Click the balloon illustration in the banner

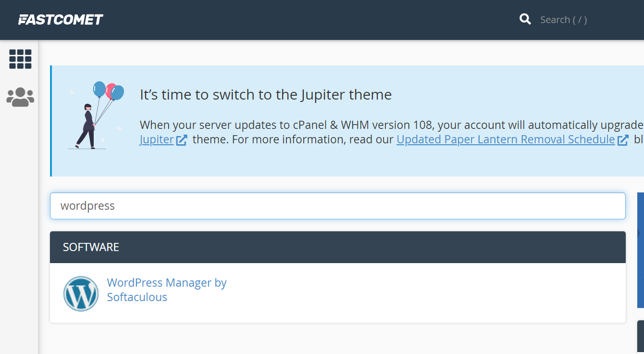tap(96, 115)
